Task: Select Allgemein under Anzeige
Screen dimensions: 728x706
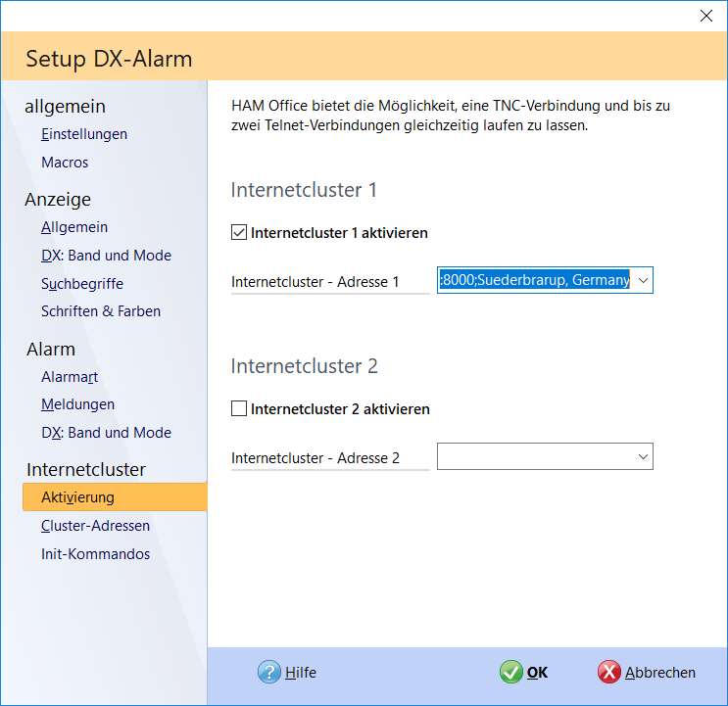Action: tap(74, 227)
